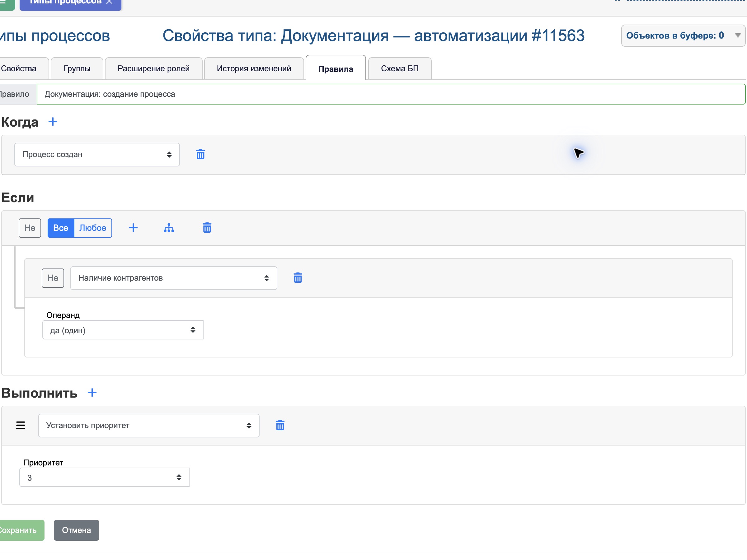Select the Любое match mode

point(93,228)
